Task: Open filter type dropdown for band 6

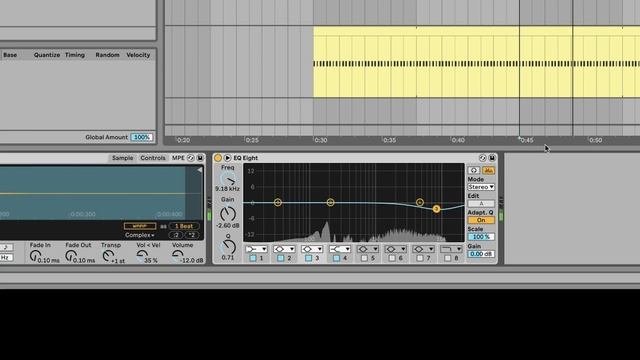Action: click(x=395, y=249)
